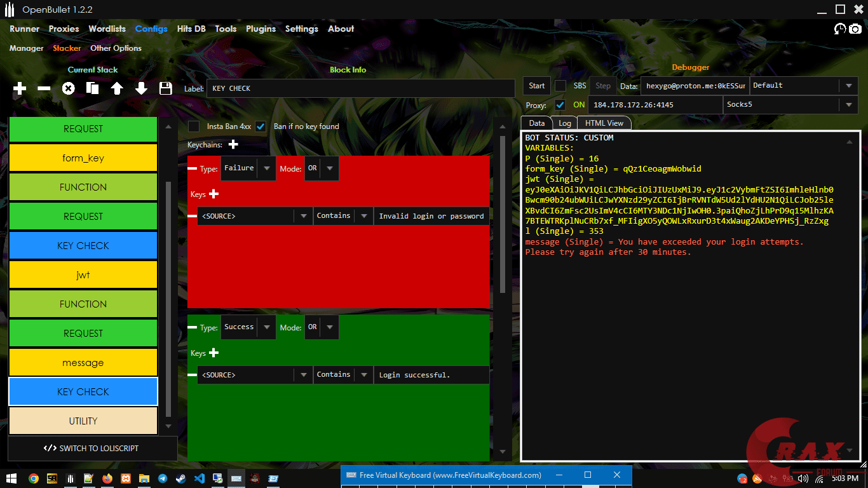Image resolution: width=868 pixels, height=488 pixels.
Task: Delete the 'Login successful.' key
Action: point(192,375)
